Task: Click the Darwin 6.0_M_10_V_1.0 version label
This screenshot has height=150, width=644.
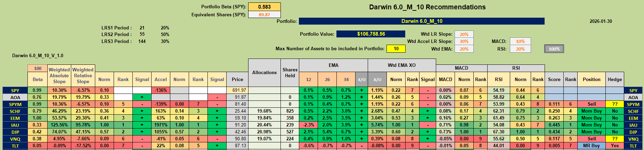Action: coord(38,55)
